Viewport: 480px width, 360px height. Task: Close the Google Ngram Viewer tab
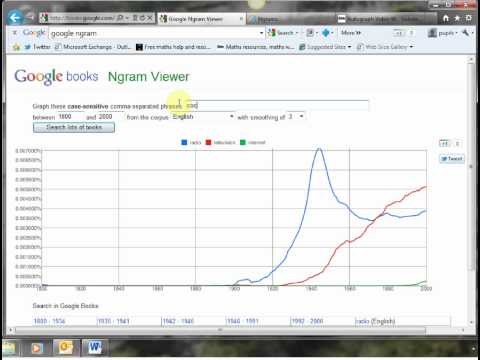[241, 19]
